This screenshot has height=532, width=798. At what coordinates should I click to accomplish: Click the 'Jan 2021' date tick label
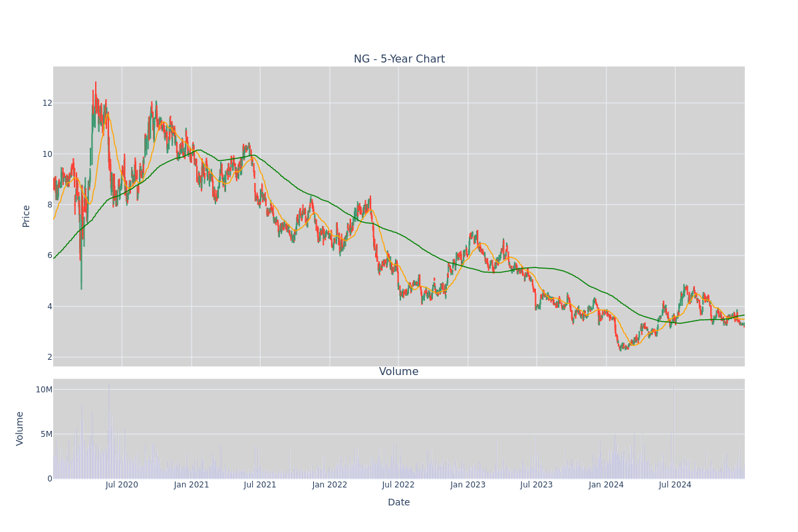(x=192, y=485)
